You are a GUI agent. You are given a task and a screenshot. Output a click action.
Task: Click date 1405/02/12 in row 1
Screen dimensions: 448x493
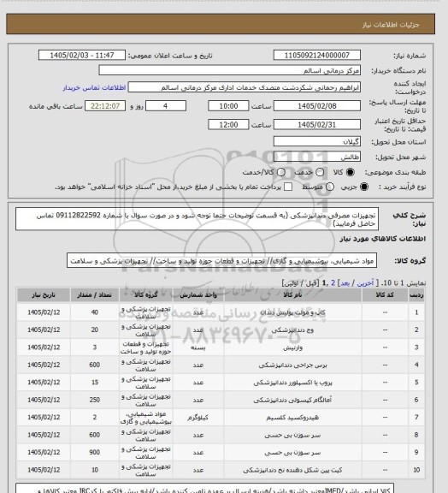tap(44, 312)
